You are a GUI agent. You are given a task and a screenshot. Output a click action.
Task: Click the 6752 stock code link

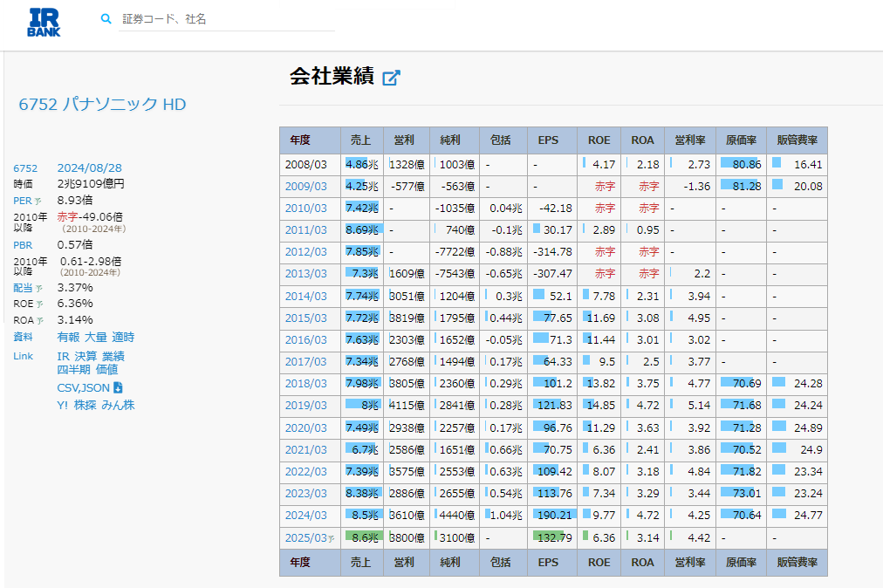[x=25, y=168]
